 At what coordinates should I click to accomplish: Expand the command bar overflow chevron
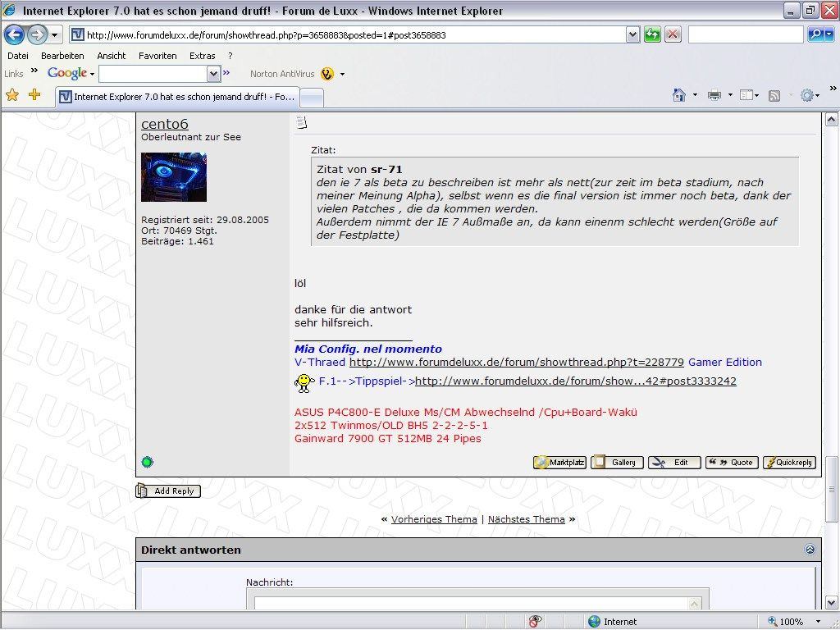coord(833,89)
